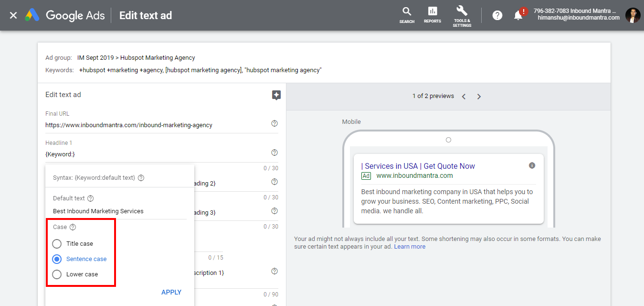Edit the Default text input

point(120,211)
